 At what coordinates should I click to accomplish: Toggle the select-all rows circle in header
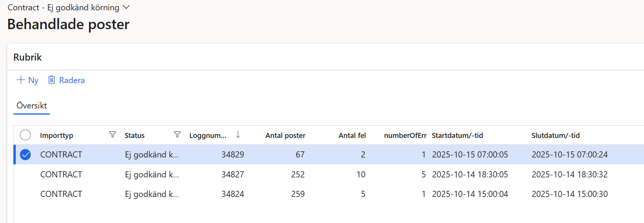click(25, 135)
